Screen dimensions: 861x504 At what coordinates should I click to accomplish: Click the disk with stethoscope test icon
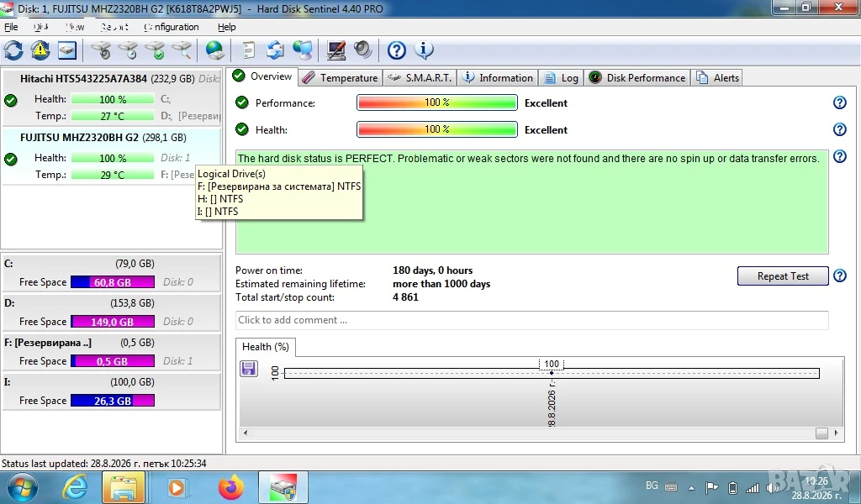click(x=101, y=50)
